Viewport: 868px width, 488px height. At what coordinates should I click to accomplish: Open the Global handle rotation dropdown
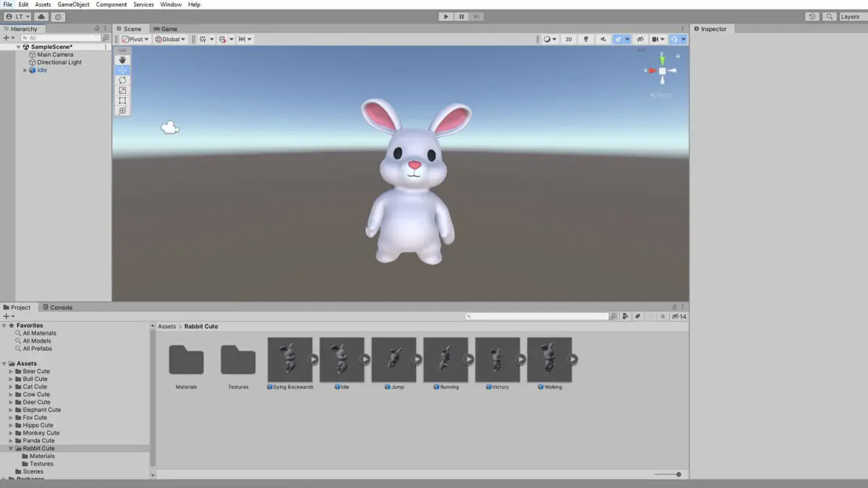pyautogui.click(x=170, y=39)
